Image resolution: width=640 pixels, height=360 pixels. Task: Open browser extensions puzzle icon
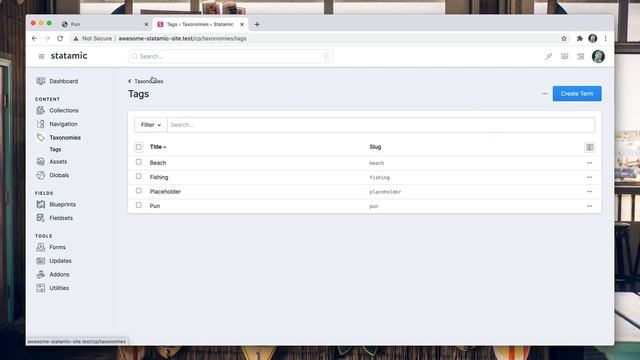[x=580, y=38]
